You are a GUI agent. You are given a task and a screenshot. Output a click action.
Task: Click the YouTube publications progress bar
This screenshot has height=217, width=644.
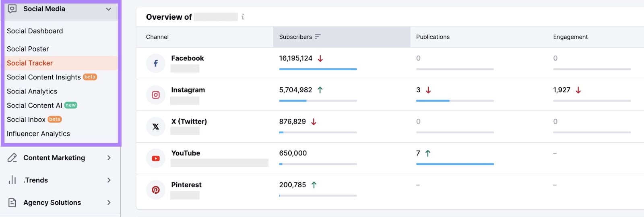pos(455,164)
